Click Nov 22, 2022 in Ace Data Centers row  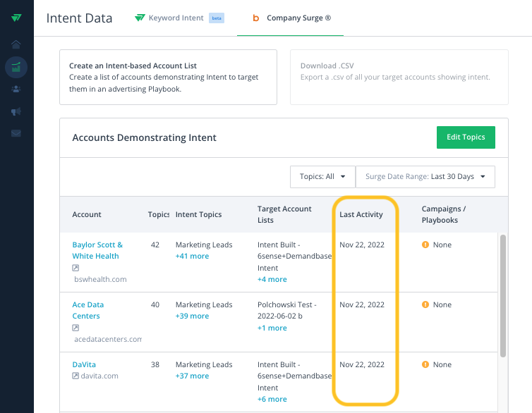[362, 305]
